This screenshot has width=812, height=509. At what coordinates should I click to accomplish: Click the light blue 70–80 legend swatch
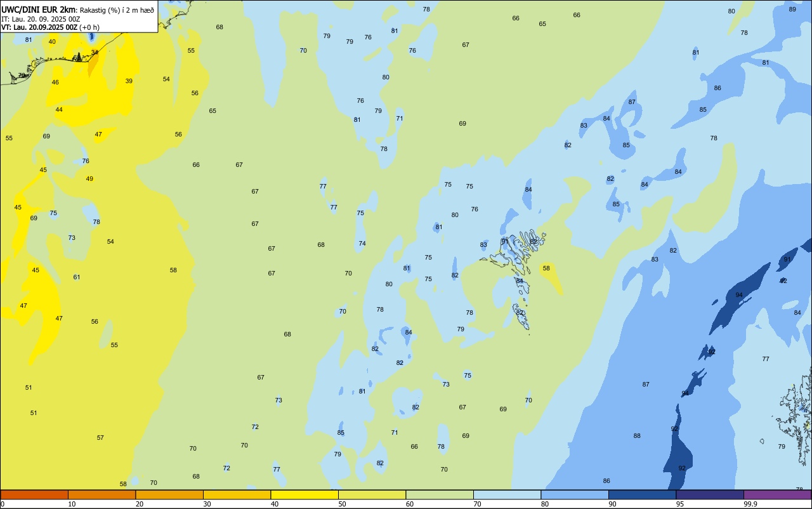tap(507, 494)
